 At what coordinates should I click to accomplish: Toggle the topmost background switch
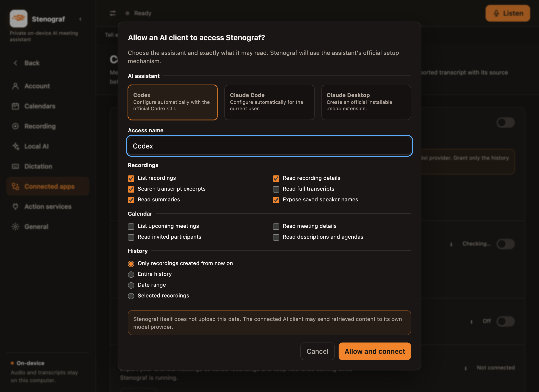point(505,122)
